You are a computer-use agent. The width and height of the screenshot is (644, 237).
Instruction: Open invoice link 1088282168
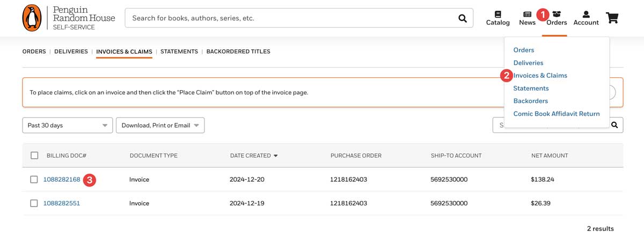tap(62, 180)
